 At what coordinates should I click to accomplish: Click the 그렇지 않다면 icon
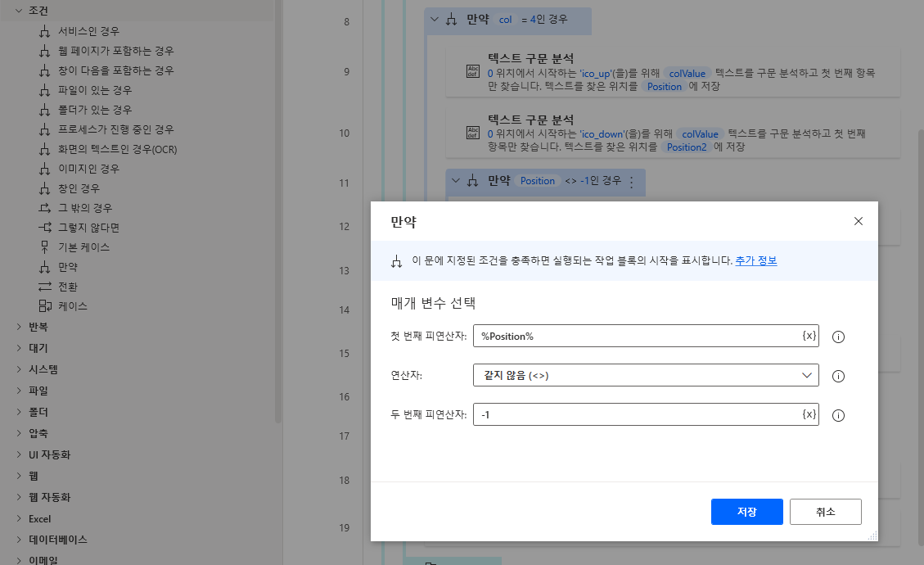point(45,228)
